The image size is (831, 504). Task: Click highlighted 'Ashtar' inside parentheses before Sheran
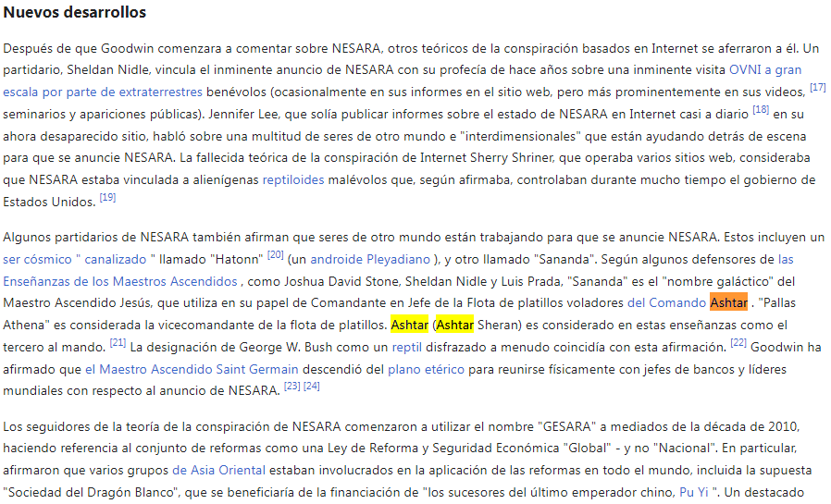(x=454, y=326)
